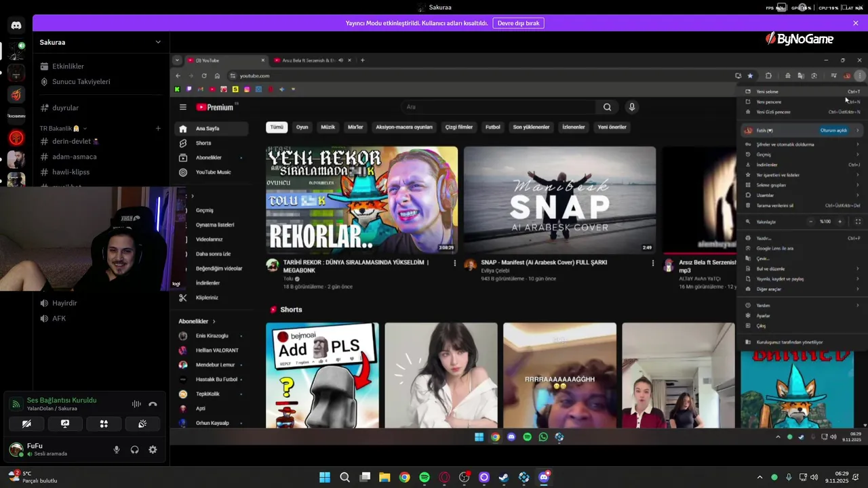Viewport: 868px width, 488px height.
Task: Open Discord activities launcher button
Action: (x=104, y=424)
